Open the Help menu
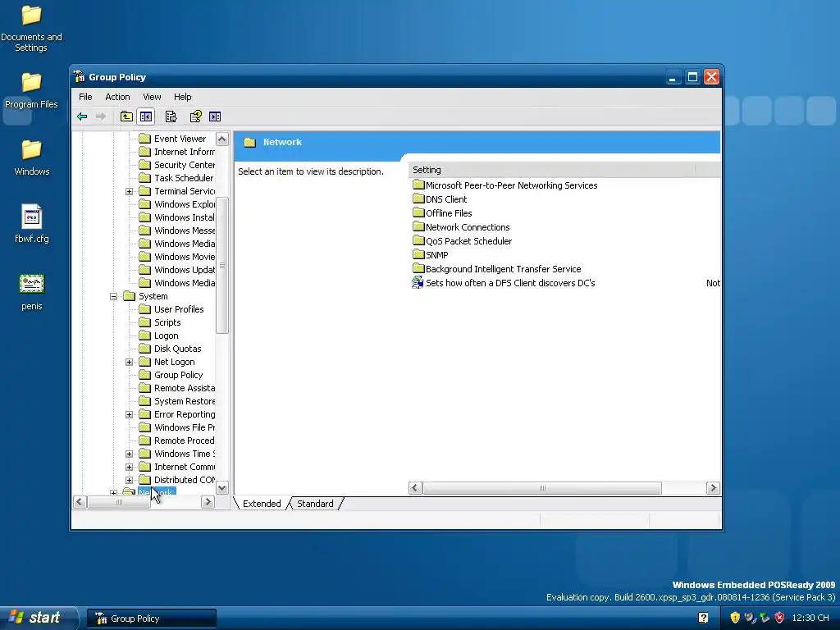 (x=183, y=97)
